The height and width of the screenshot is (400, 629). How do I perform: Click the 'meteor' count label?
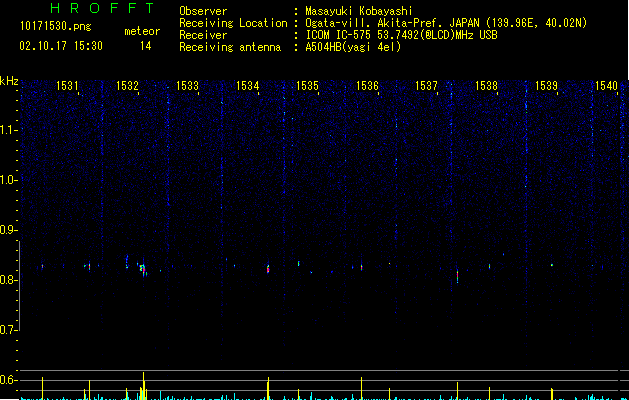click(142, 31)
